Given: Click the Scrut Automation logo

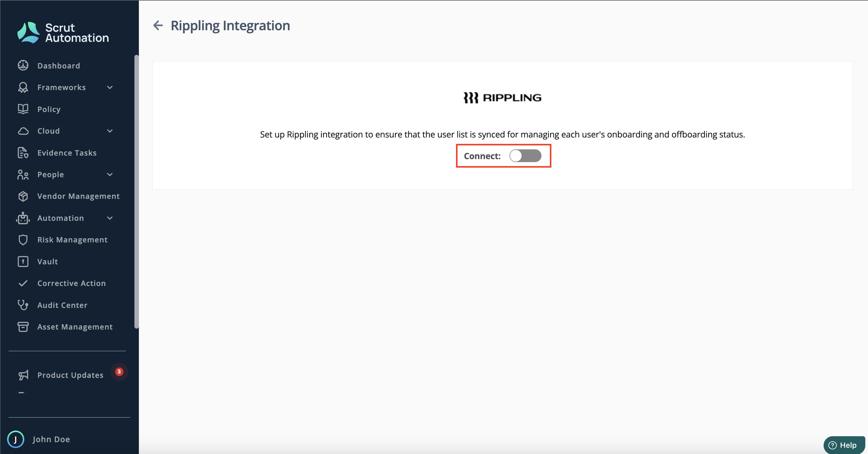Looking at the screenshot, I should tap(63, 32).
